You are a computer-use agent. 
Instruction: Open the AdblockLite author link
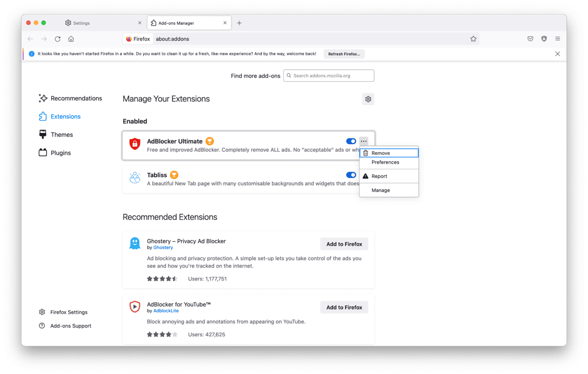point(166,311)
